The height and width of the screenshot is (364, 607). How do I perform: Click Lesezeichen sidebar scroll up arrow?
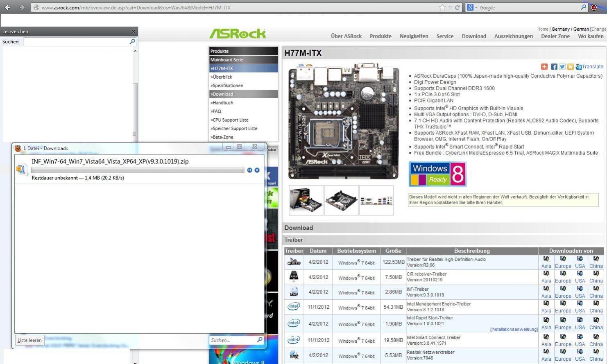point(135,51)
